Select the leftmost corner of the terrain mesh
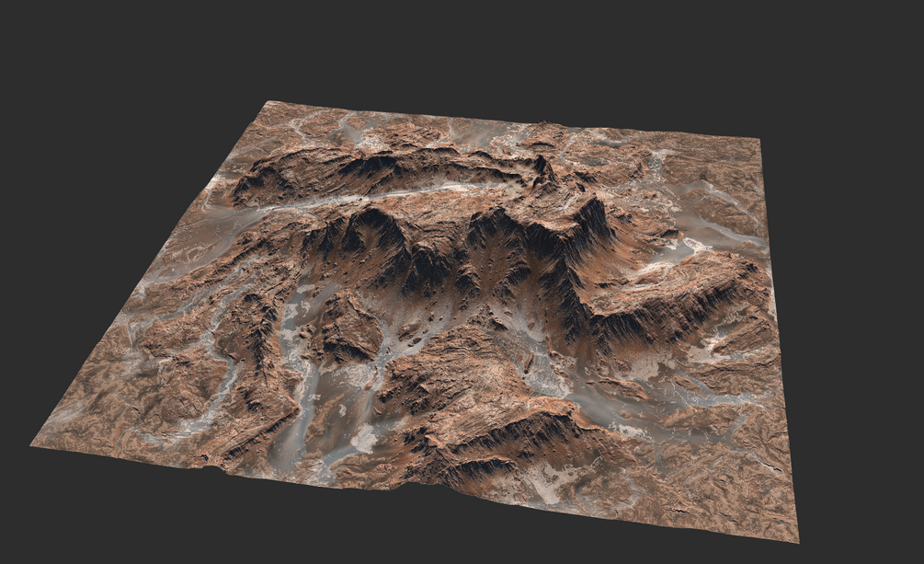Screen dimensions: 924x564 (x=34, y=442)
